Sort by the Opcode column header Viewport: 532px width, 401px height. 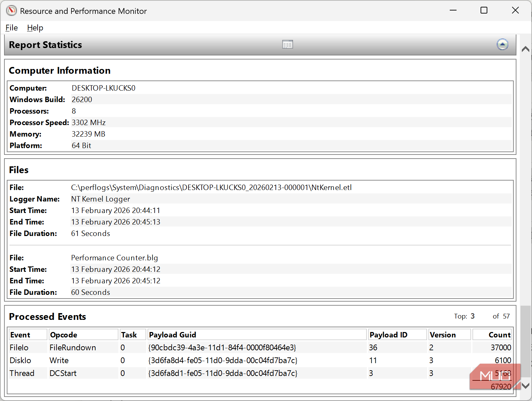pos(83,335)
